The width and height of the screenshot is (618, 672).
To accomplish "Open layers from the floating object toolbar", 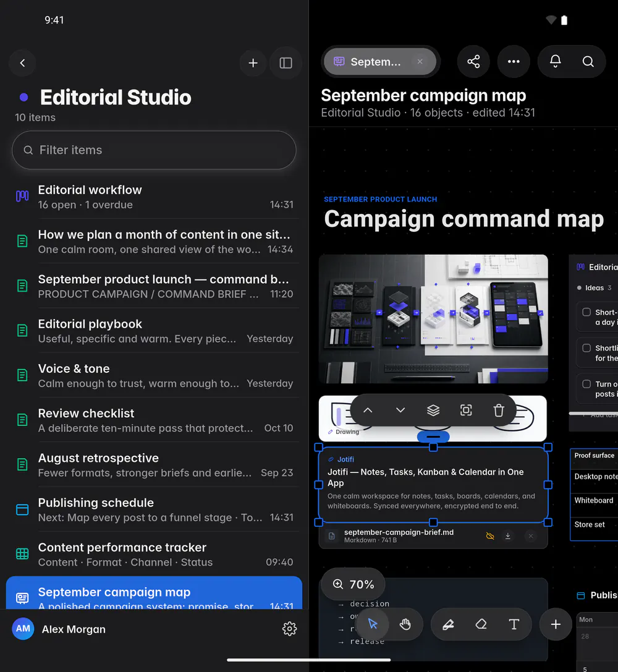I will coord(433,410).
